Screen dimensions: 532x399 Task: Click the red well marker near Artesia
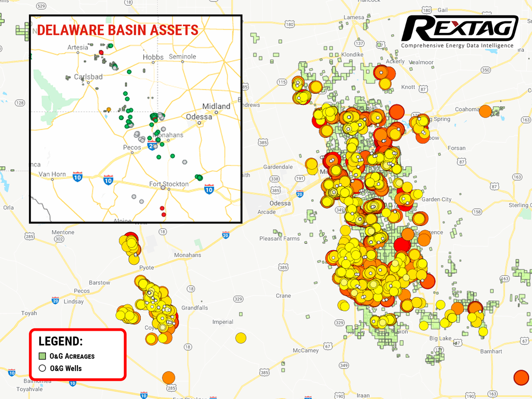tap(101, 53)
